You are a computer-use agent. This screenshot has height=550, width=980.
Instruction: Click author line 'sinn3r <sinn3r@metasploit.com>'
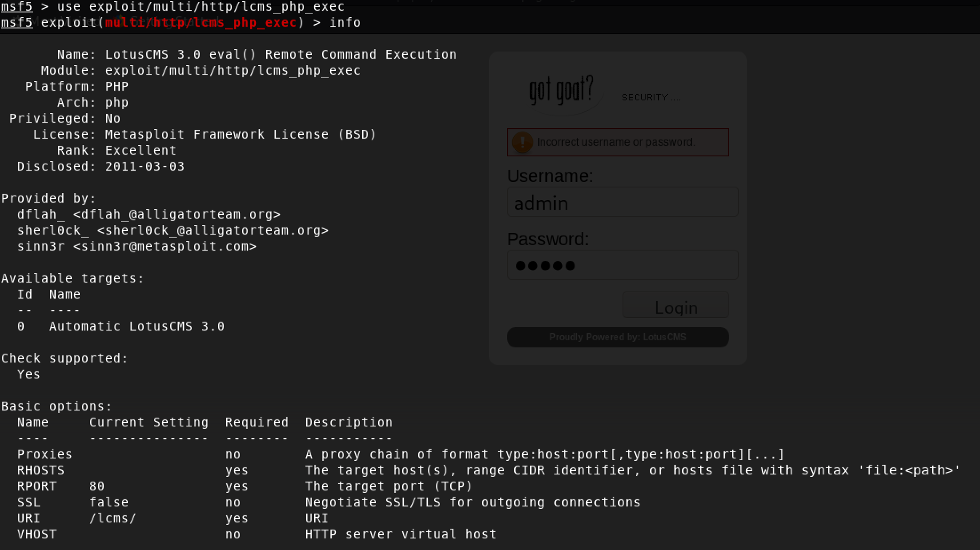pos(137,246)
